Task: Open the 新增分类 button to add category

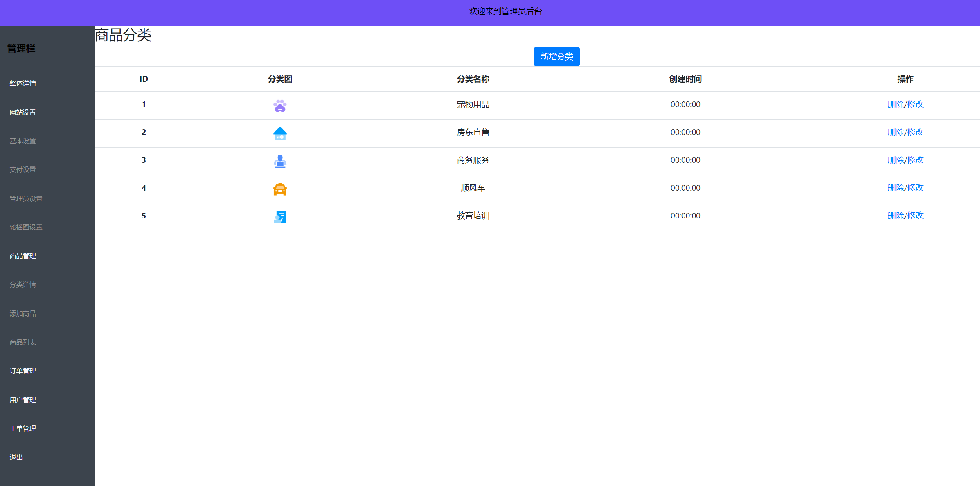Action: pyautogui.click(x=556, y=56)
